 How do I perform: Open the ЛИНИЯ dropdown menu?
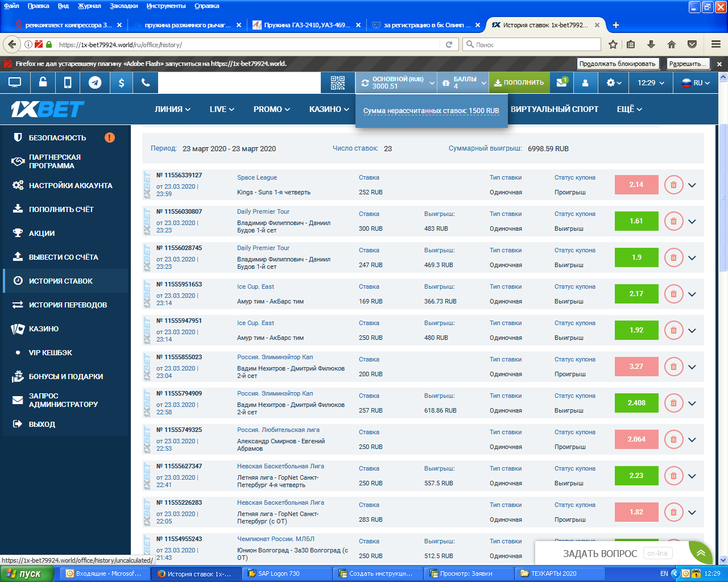172,109
